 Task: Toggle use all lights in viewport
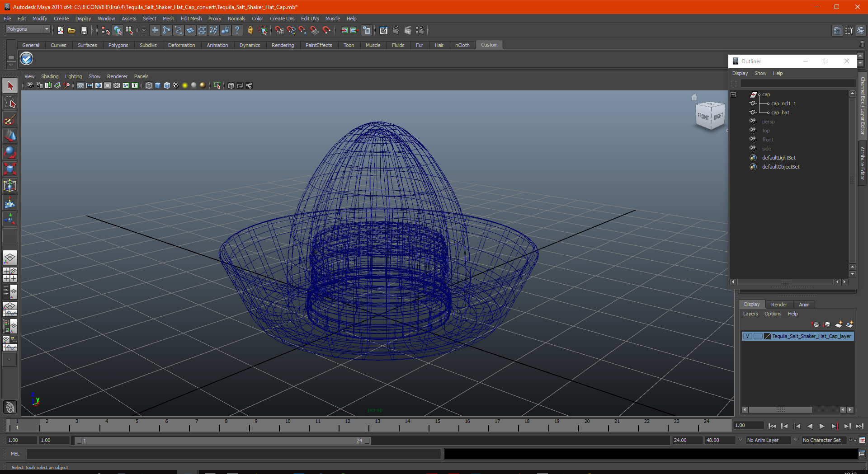tap(185, 85)
